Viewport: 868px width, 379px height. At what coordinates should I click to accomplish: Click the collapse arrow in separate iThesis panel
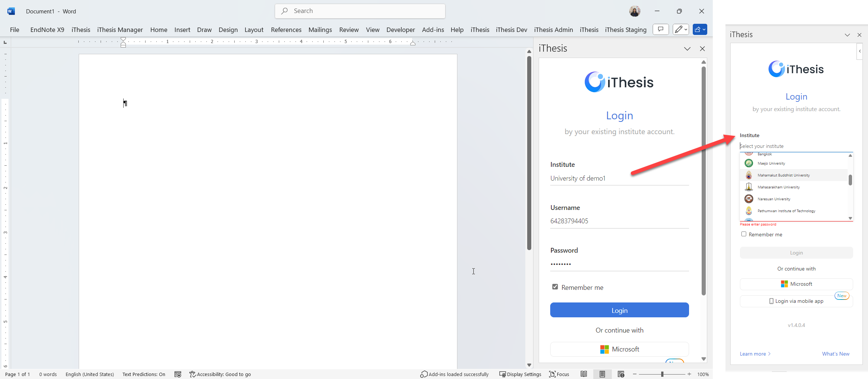pyautogui.click(x=860, y=51)
